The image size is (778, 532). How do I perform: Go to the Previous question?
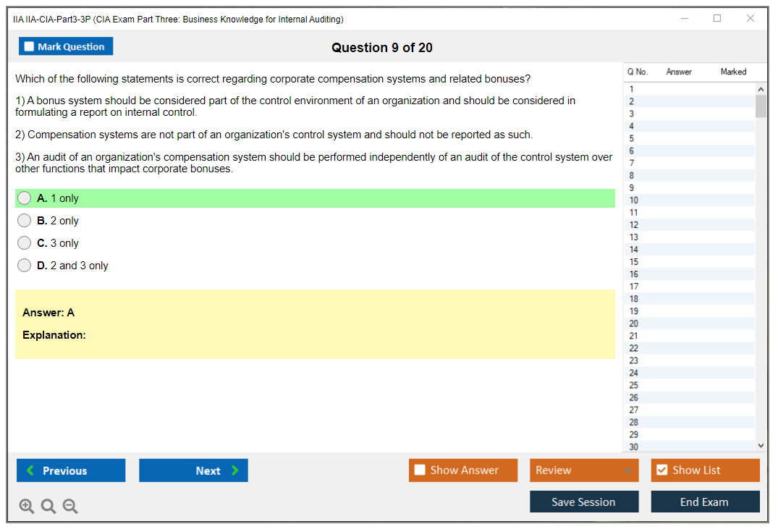point(71,470)
